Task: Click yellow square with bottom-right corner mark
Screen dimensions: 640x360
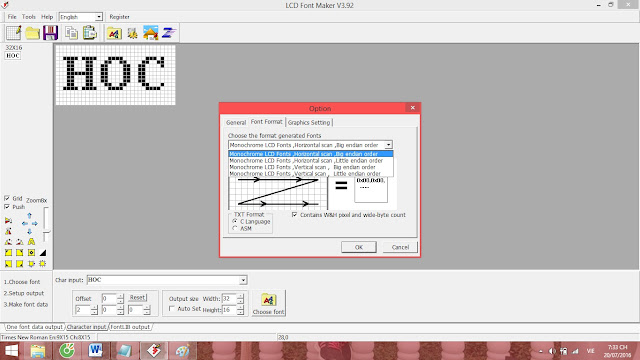Action: click(20, 264)
